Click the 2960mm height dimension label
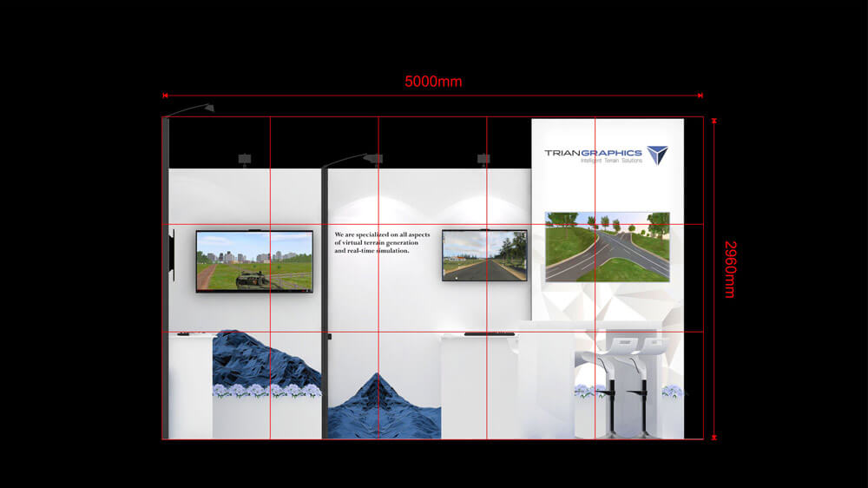This screenshot has height=488, width=868. pos(728,269)
